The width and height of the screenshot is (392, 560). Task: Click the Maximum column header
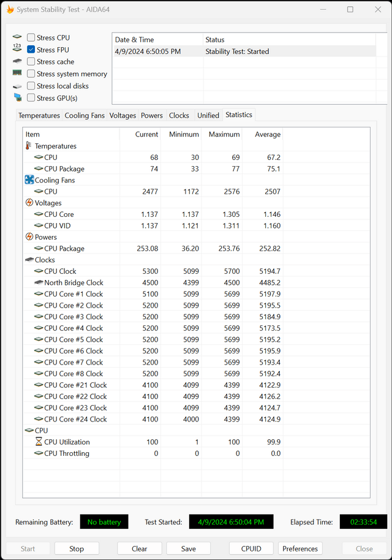coord(222,134)
